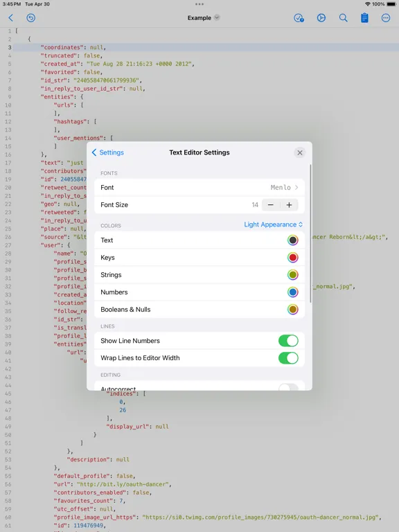This screenshot has height=532, width=399.
Task: Pick the Keys color swatch
Action: point(293,258)
